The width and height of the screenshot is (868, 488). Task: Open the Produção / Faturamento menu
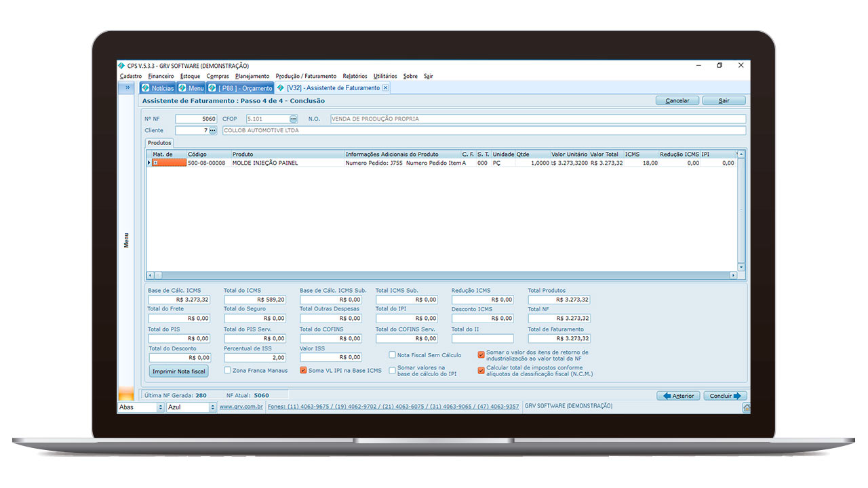click(x=306, y=77)
